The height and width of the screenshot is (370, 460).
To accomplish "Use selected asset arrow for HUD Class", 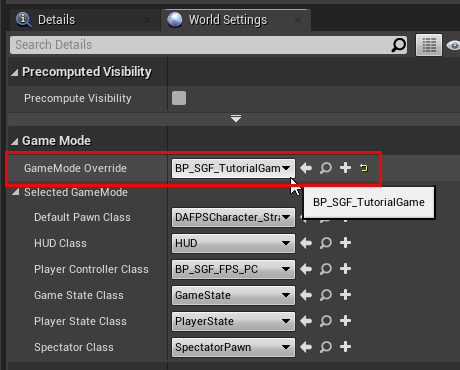I will [x=306, y=243].
